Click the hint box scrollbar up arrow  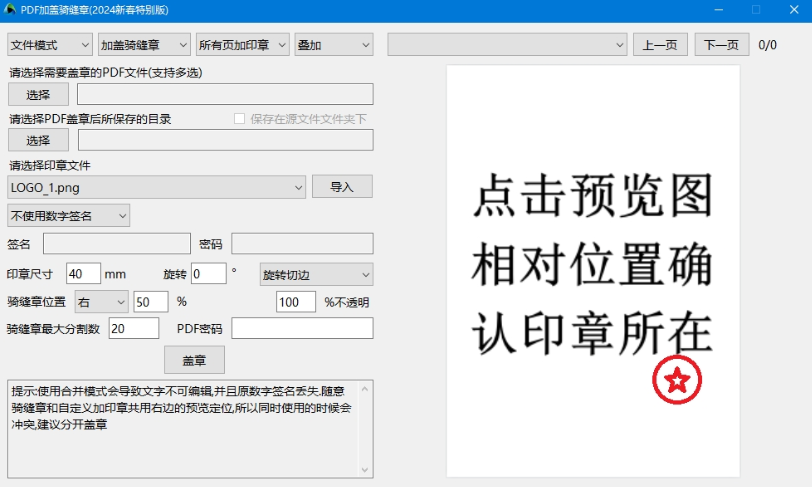tap(365, 389)
